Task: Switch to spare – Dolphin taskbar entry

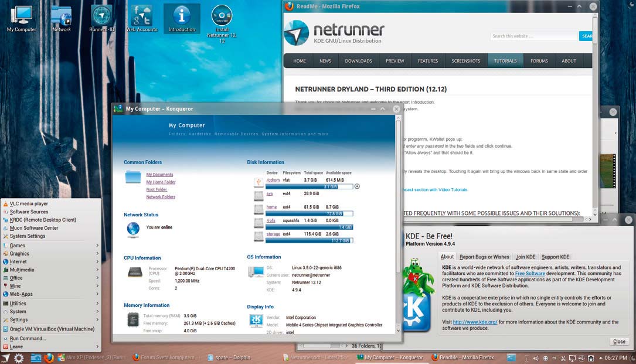Action: coord(229,358)
